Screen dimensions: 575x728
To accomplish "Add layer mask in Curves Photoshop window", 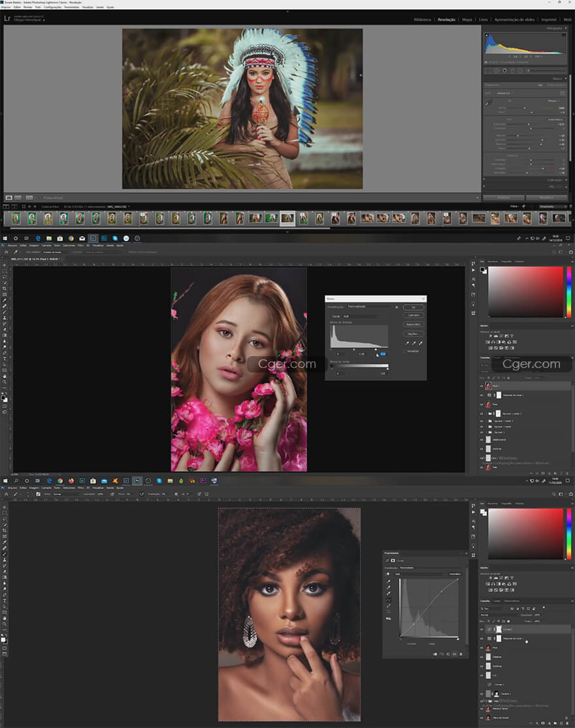I will [x=543, y=723].
